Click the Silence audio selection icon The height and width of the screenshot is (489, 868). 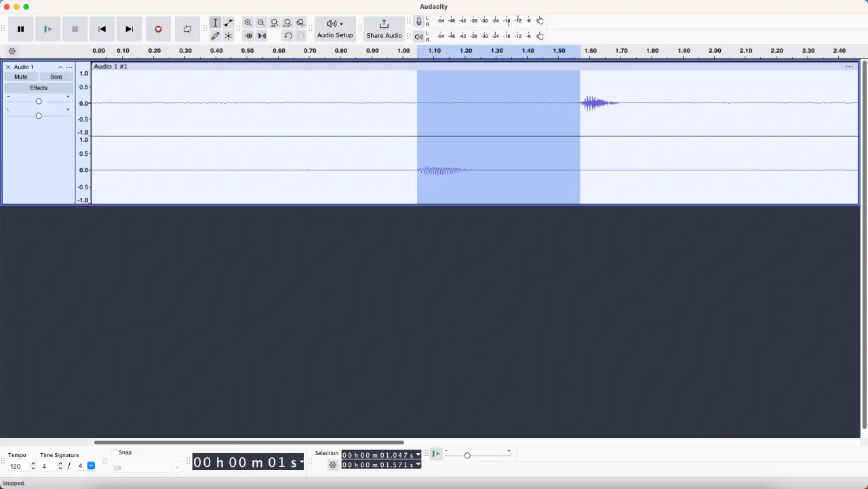262,36
